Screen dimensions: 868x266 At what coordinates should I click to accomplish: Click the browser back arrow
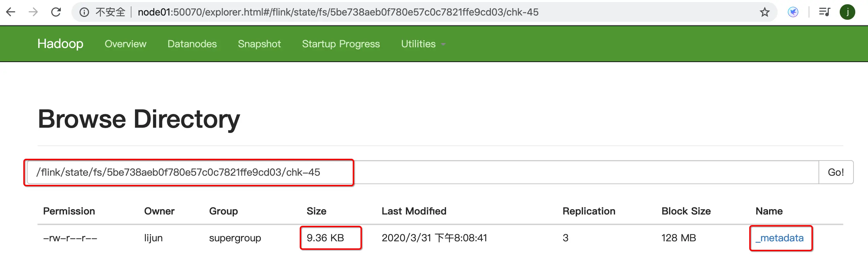click(11, 12)
